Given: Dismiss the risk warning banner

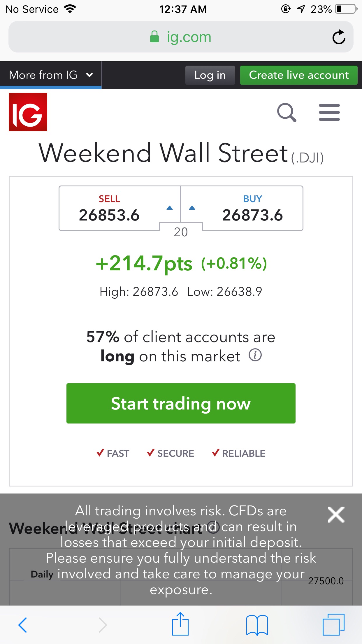Looking at the screenshot, I should [x=336, y=515].
